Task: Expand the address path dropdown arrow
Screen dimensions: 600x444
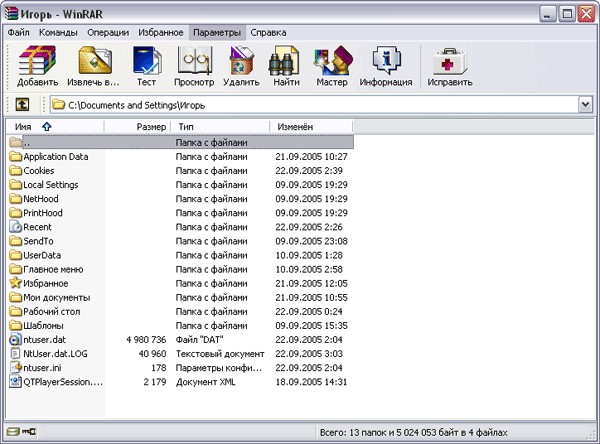Action: 585,104
